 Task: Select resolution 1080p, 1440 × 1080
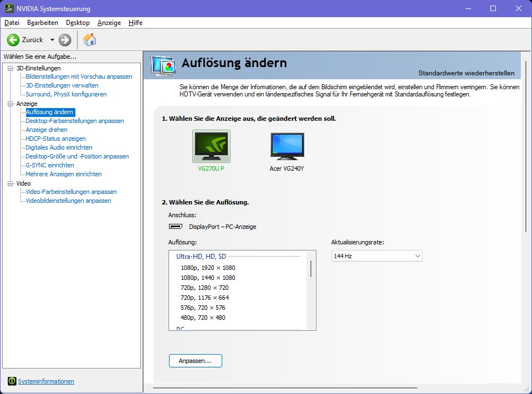click(208, 278)
